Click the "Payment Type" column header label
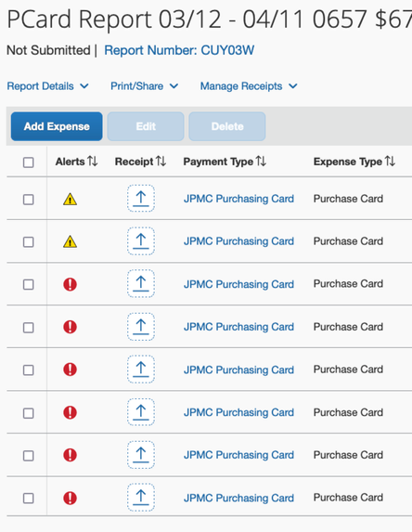The height and width of the screenshot is (532, 412). (218, 162)
